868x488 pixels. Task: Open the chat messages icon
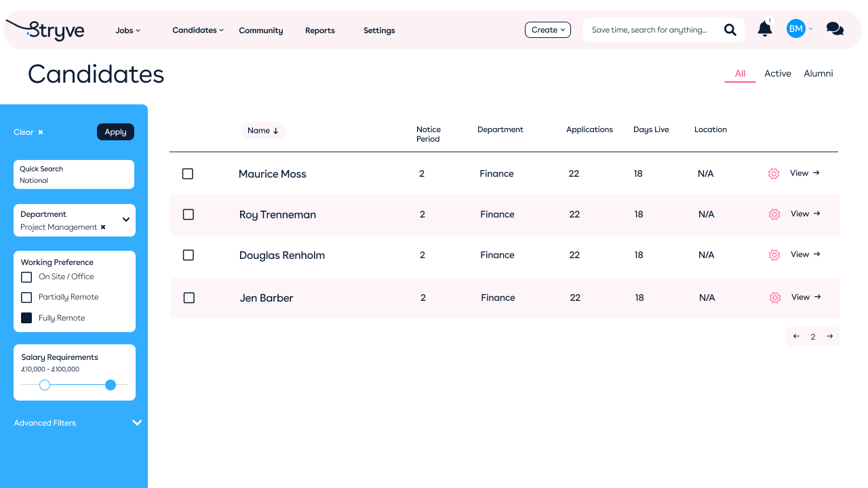(835, 29)
